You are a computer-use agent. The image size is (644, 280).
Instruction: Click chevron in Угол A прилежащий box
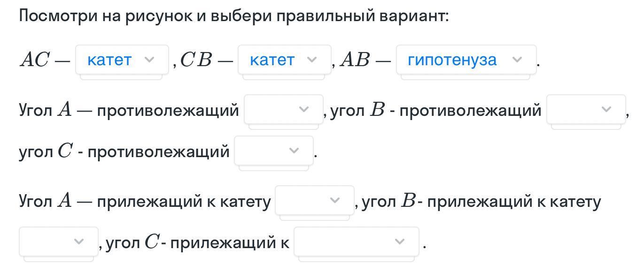(335, 200)
